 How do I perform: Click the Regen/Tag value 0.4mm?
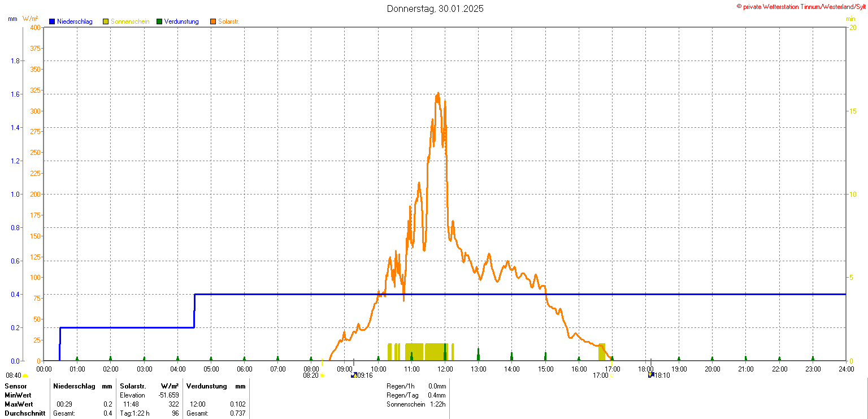[437, 395]
